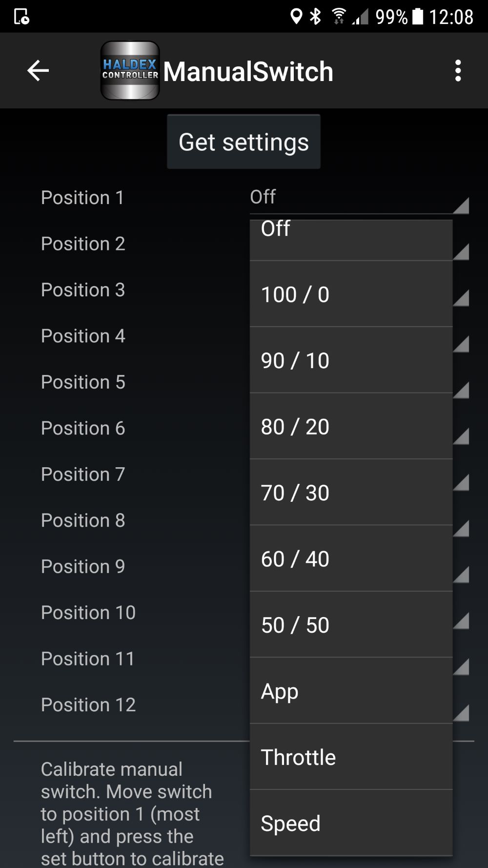488x868 pixels.
Task: Tap the Position 12 dropdown arrow
Action: pos(461,713)
